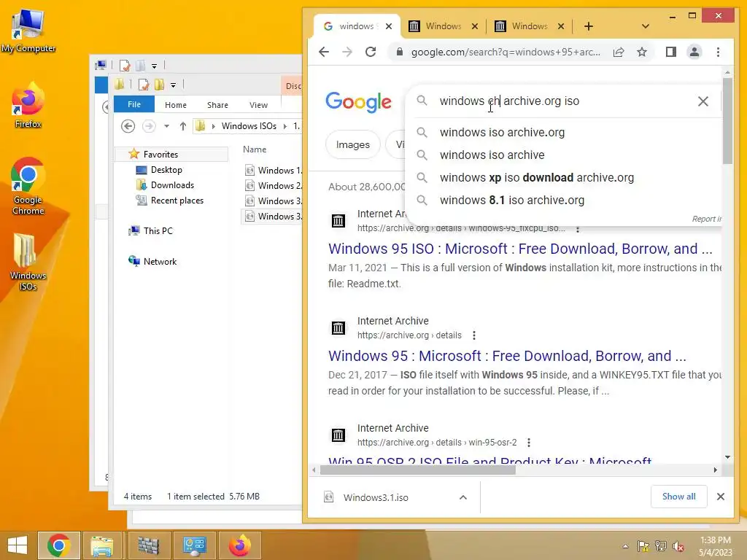Reload the Google search page
747x560 pixels.
tap(371, 52)
